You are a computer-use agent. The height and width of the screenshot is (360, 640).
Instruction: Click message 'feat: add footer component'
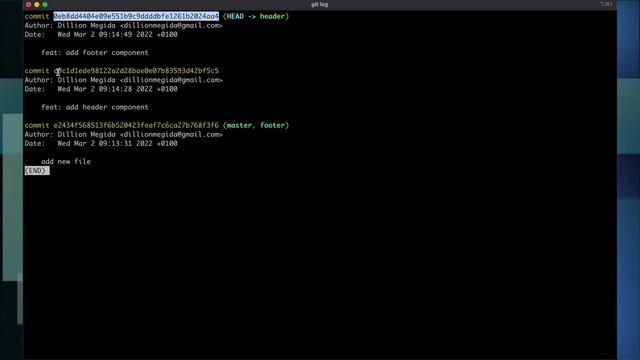(95, 53)
